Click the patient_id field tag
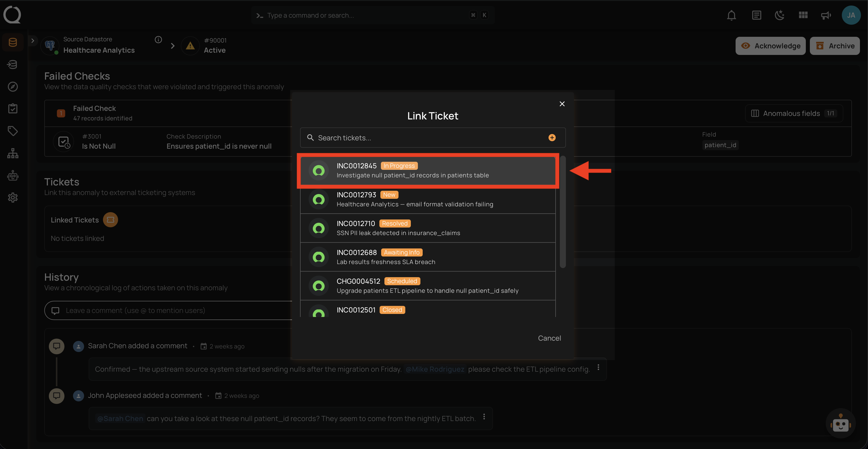This screenshot has width=868, height=449. point(720,145)
